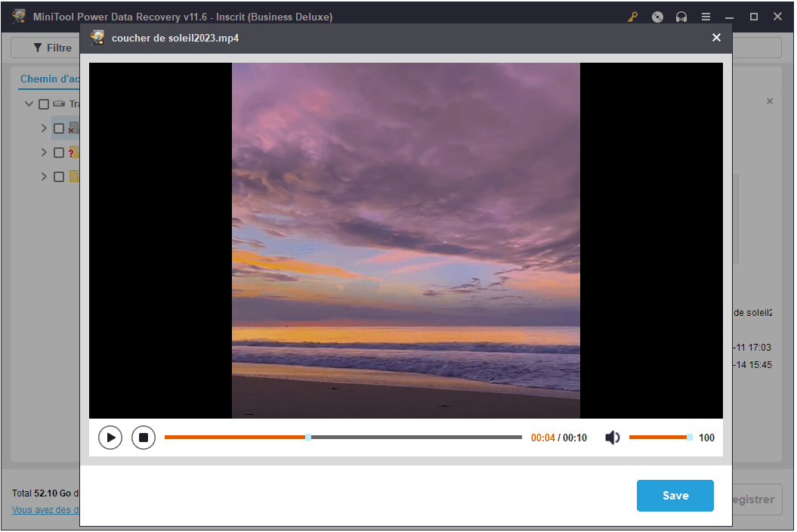Close the video preview dialog
Screen dimensions: 797x532
pos(716,38)
